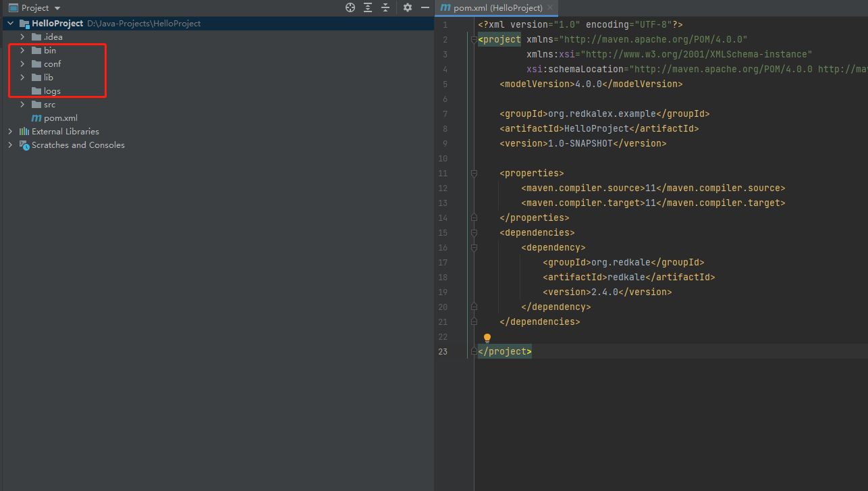This screenshot has height=491, width=868.
Task: Click the yellow light bulb intention icon
Action: (487, 338)
